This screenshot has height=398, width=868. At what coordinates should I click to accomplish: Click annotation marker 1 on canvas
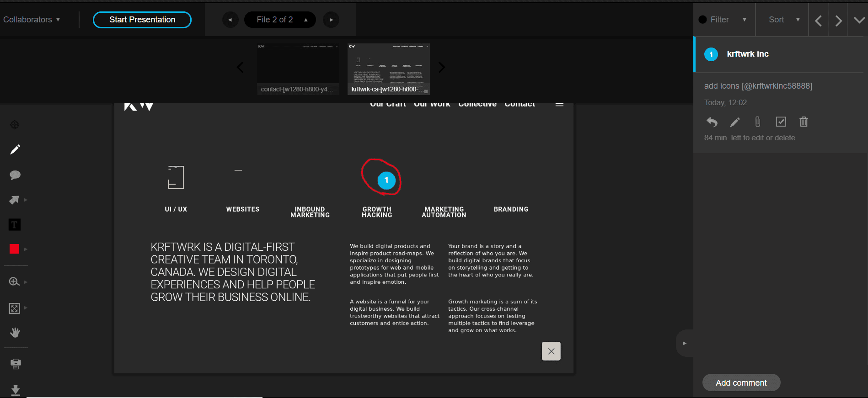(x=386, y=180)
